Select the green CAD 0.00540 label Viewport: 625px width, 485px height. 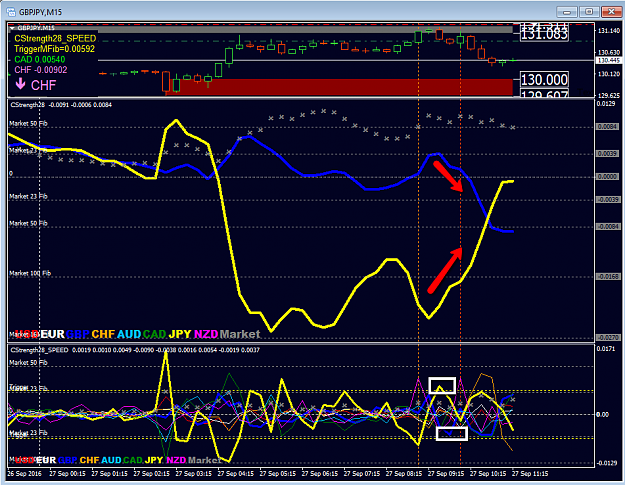click(x=39, y=59)
